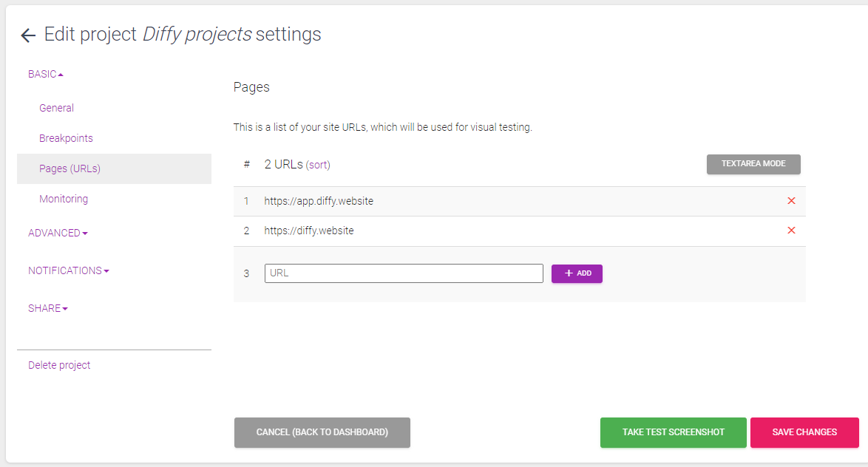
Task: Expand the NOTIFICATIONS section
Action: point(69,270)
